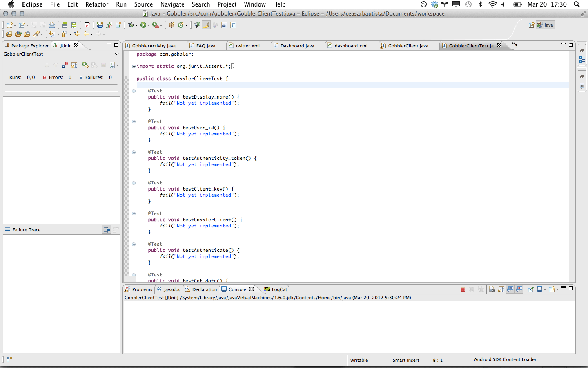Toggle Scroll Lock in the Console view
The height and width of the screenshot is (368, 588).
[x=501, y=289]
